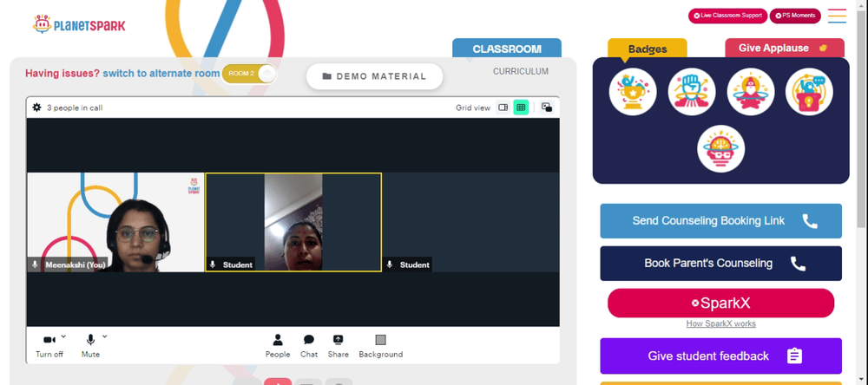This screenshot has width=868, height=385.
Task: Open the People panel
Action: [278, 346]
